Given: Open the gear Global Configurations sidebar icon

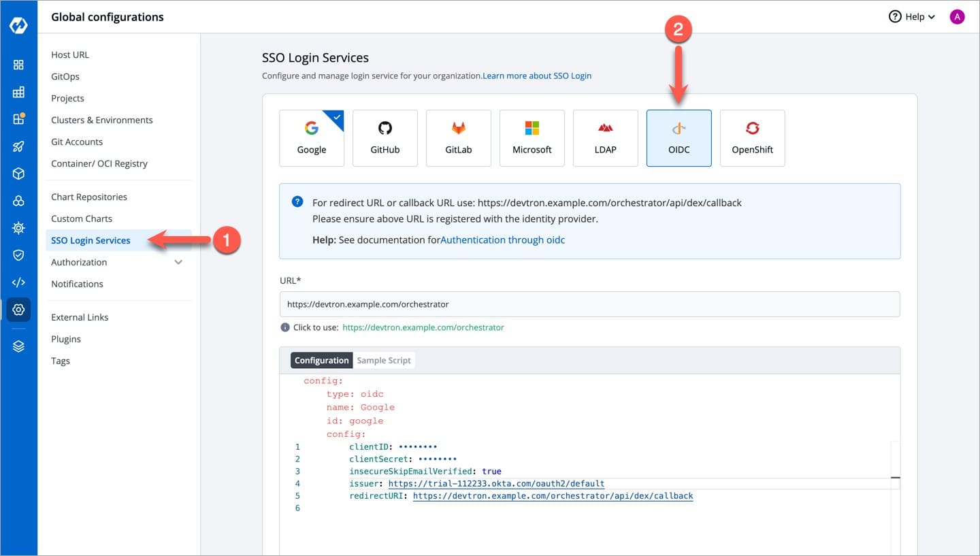Looking at the screenshot, I should pyautogui.click(x=18, y=310).
